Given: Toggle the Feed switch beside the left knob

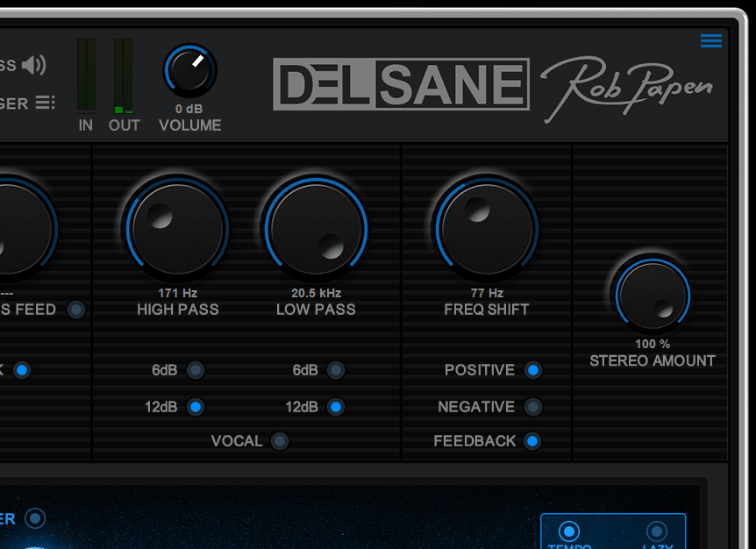Looking at the screenshot, I should pyautogui.click(x=76, y=310).
